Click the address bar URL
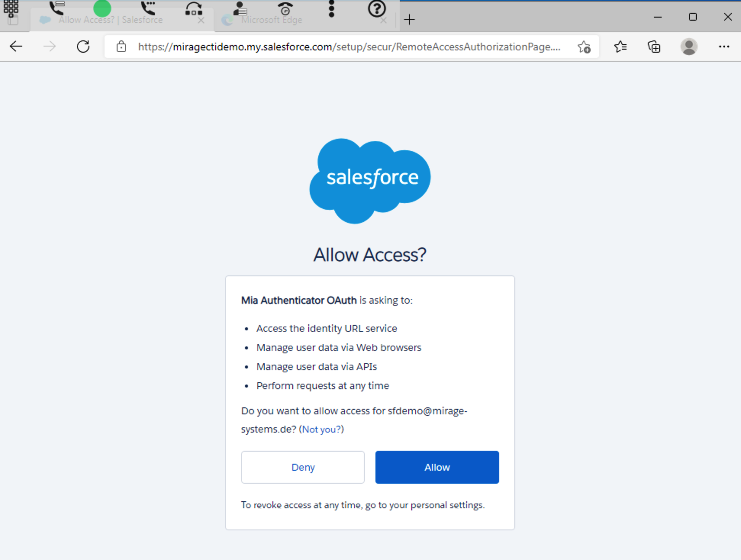741x560 pixels. (x=349, y=47)
